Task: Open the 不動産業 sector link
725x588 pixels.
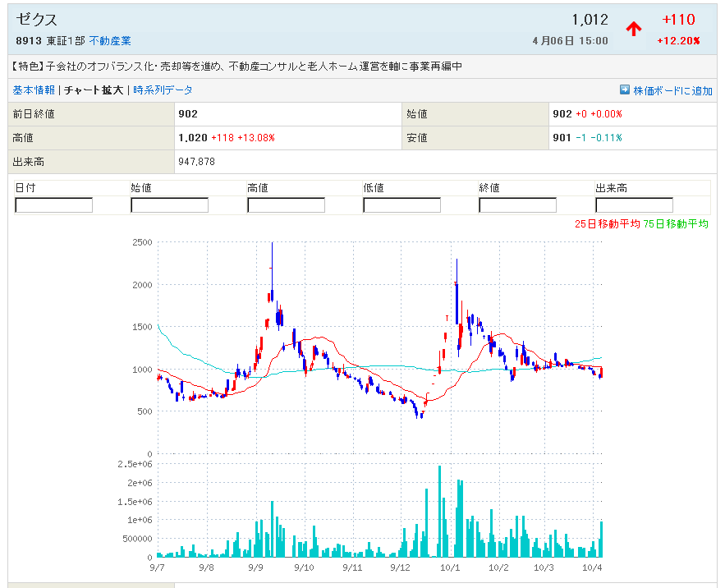Action: tap(110, 41)
